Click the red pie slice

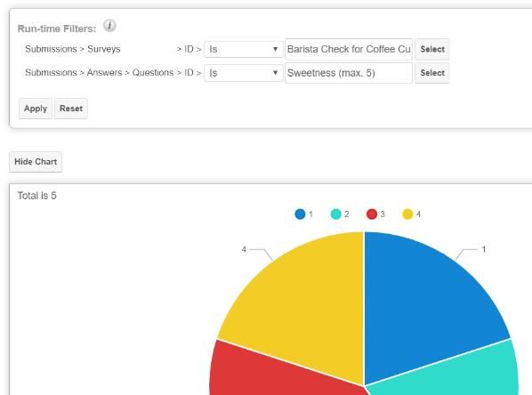pyautogui.click(x=271, y=374)
